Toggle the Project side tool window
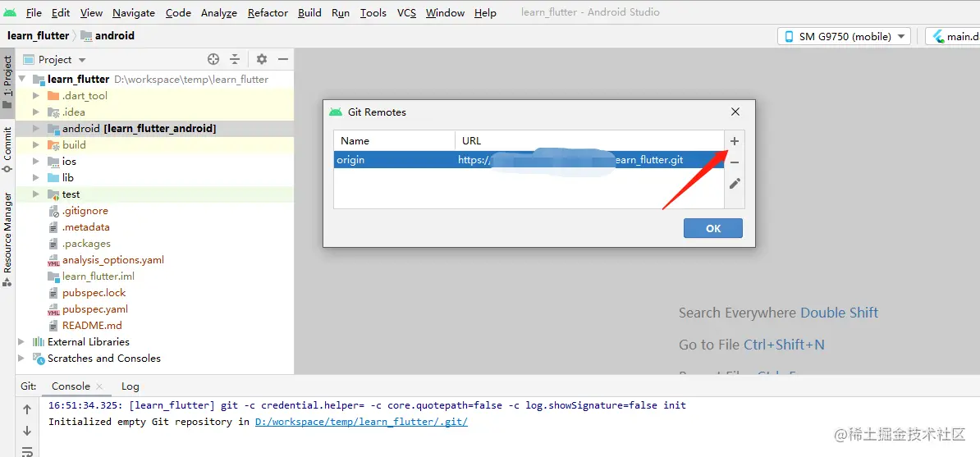This screenshot has height=457, width=980. point(7,83)
